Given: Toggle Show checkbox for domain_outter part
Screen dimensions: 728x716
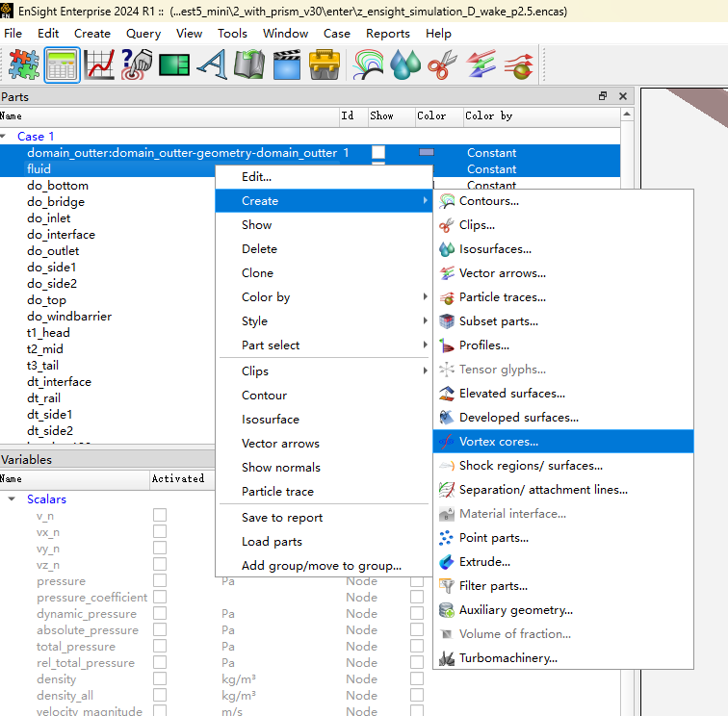Looking at the screenshot, I should (x=378, y=153).
